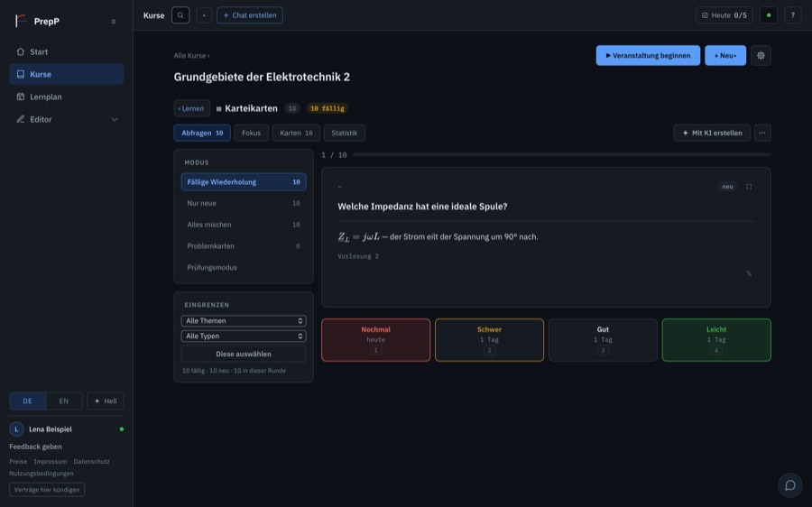Open Lena Beispiel profile name
This screenshot has width=812, height=507.
pyautogui.click(x=51, y=429)
